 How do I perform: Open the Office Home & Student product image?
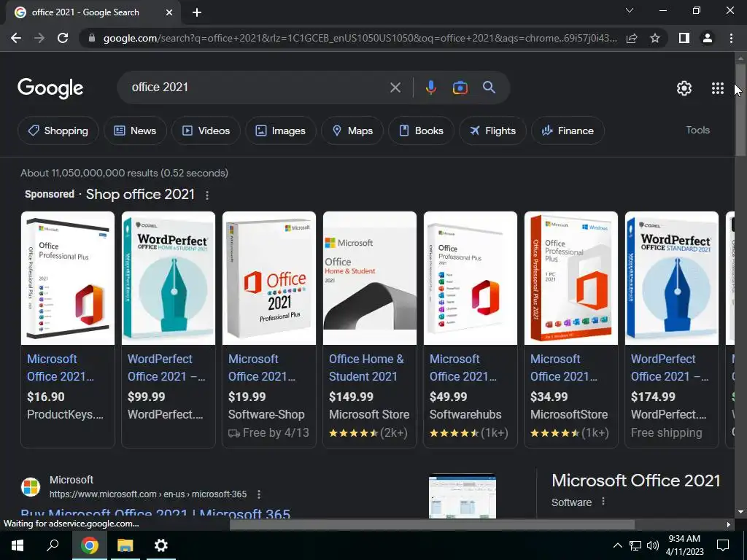click(x=370, y=278)
